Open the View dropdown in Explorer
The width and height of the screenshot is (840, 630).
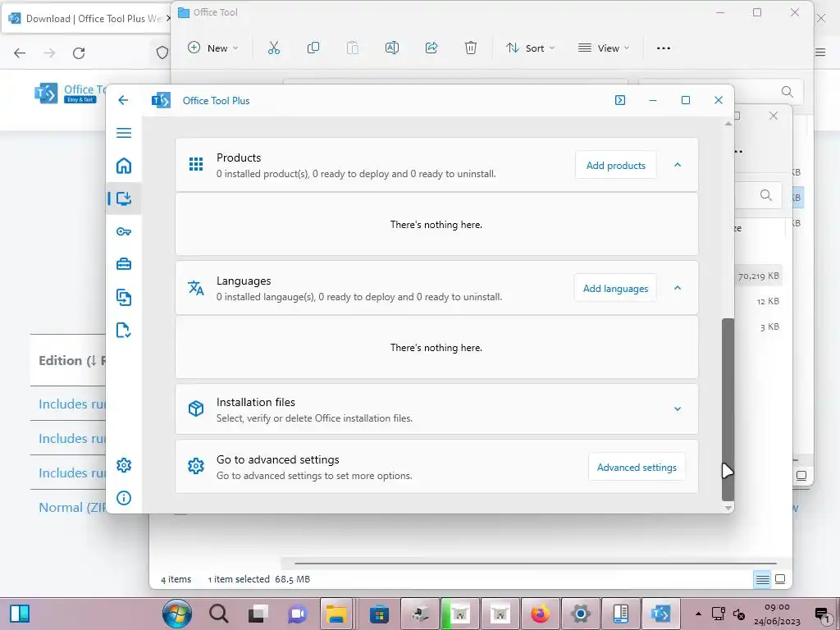pyautogui.click(x=603, y=48)
